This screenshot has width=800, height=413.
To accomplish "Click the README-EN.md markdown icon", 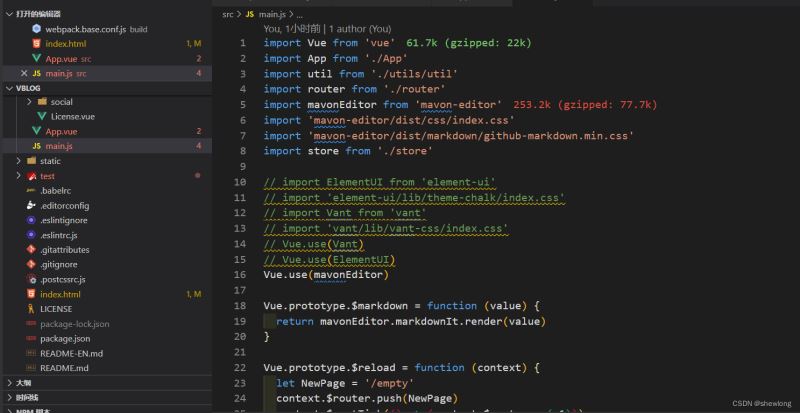I will pos(31,353).
